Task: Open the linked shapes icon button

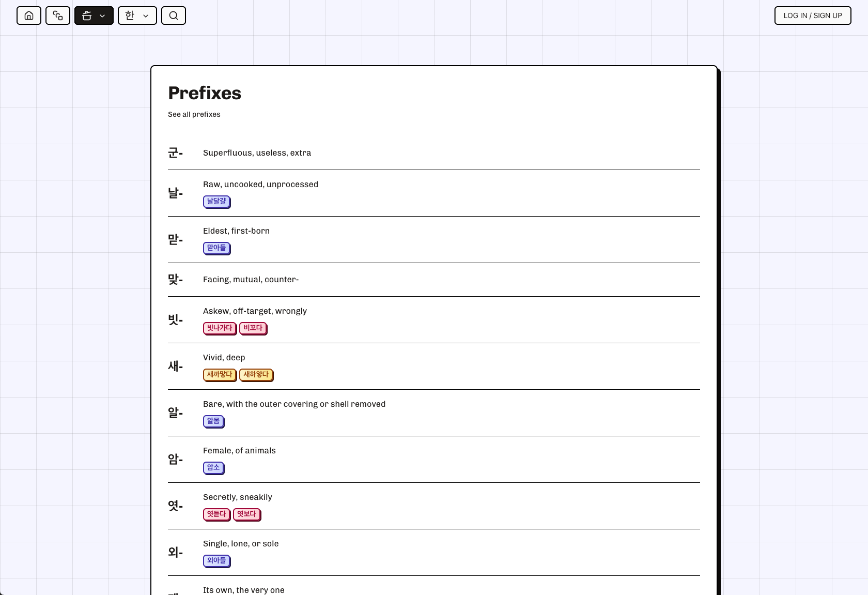Action: pyautogui.click(x=58, y=16)
